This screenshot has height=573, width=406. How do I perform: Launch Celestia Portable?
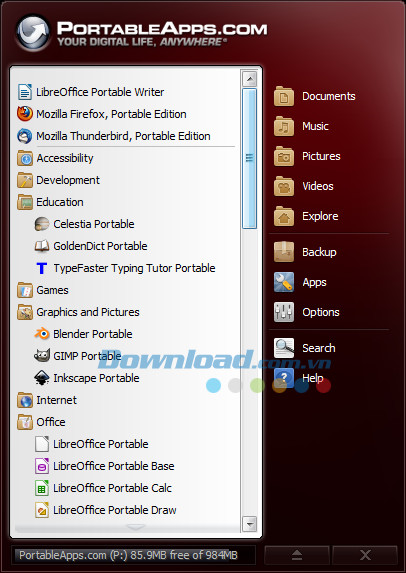coord(84,224)
